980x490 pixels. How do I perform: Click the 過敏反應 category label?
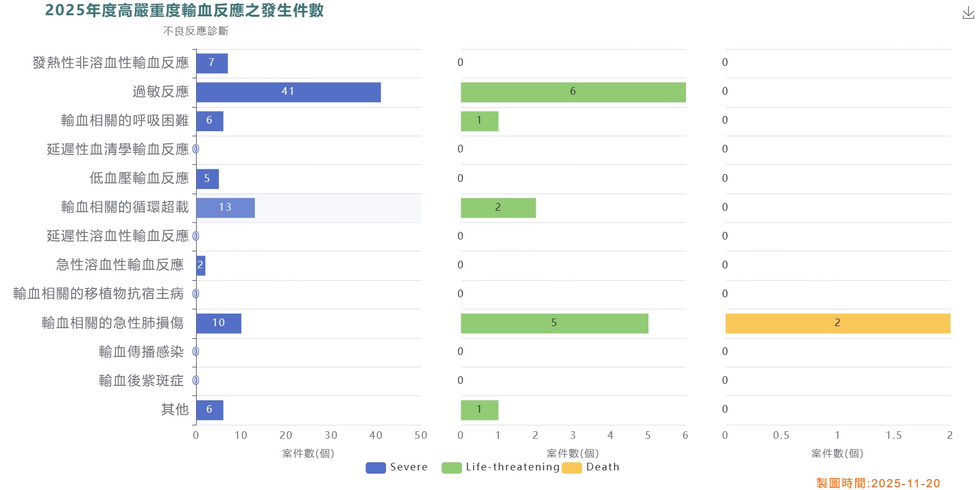click(x=161, y=91)
